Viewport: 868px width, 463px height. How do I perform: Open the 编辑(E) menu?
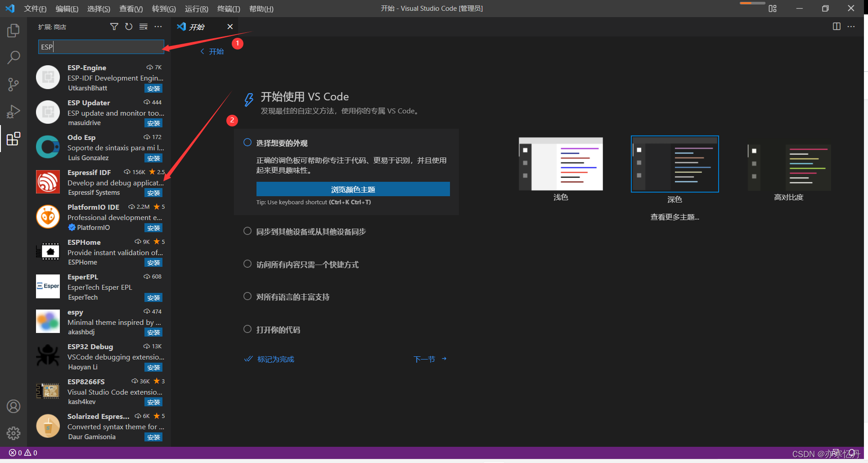[67, 9]
